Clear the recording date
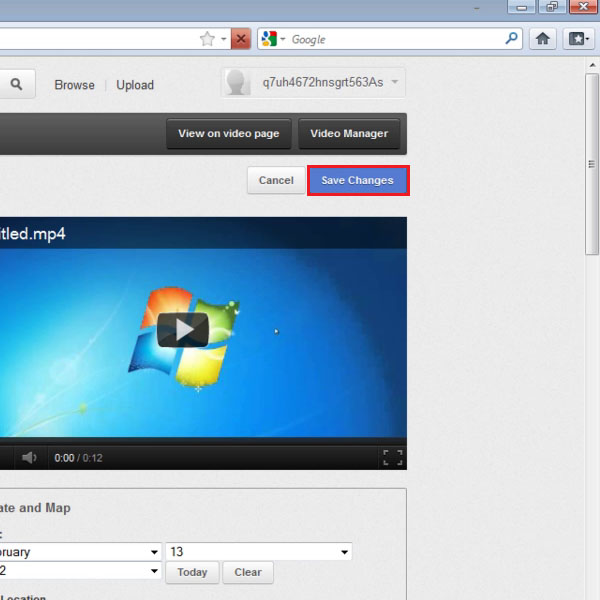The image size is (600, 600). (x=248, y=572)
